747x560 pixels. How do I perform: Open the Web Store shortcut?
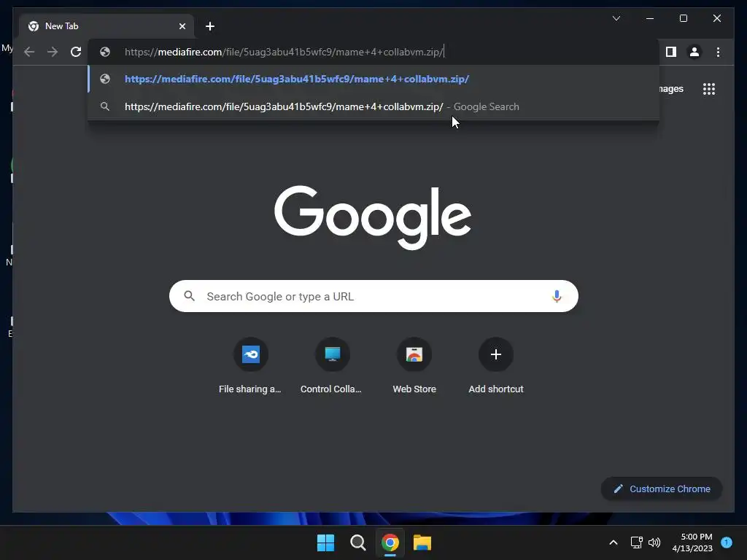414,366
